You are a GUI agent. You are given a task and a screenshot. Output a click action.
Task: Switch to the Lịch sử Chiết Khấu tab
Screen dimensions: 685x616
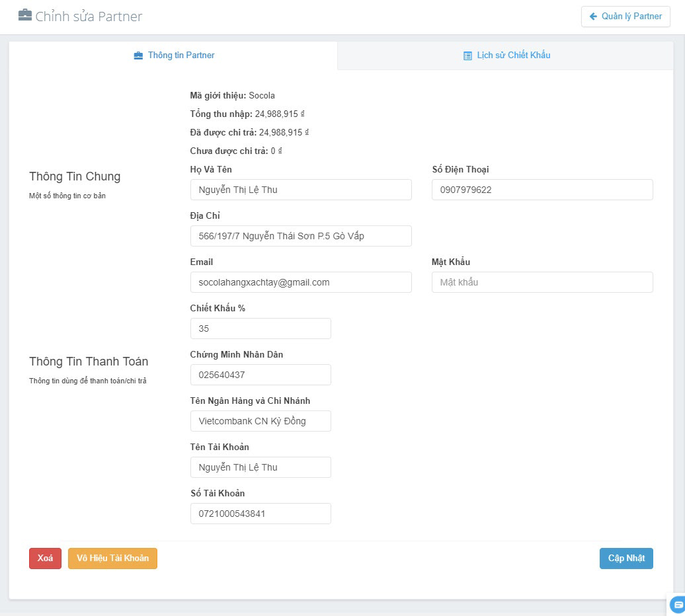click(506, 56)
